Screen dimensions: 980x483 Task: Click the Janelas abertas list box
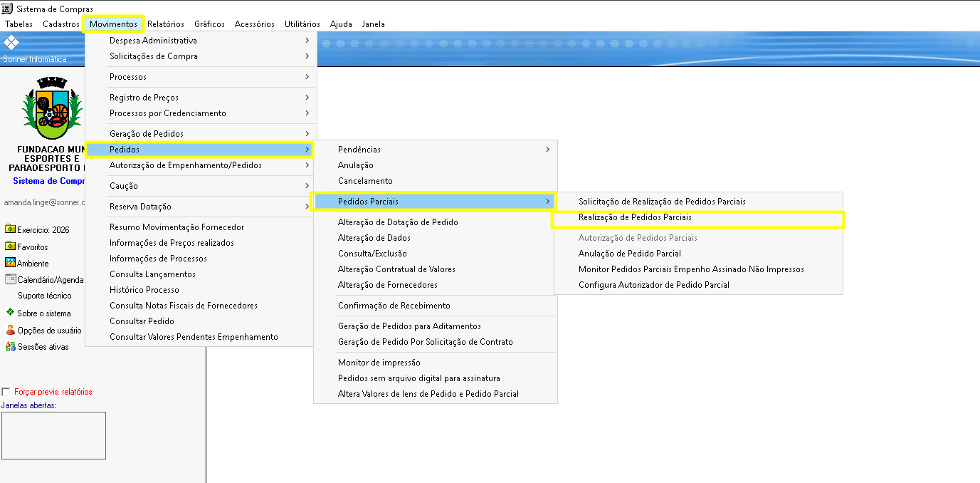pos(53,435)
